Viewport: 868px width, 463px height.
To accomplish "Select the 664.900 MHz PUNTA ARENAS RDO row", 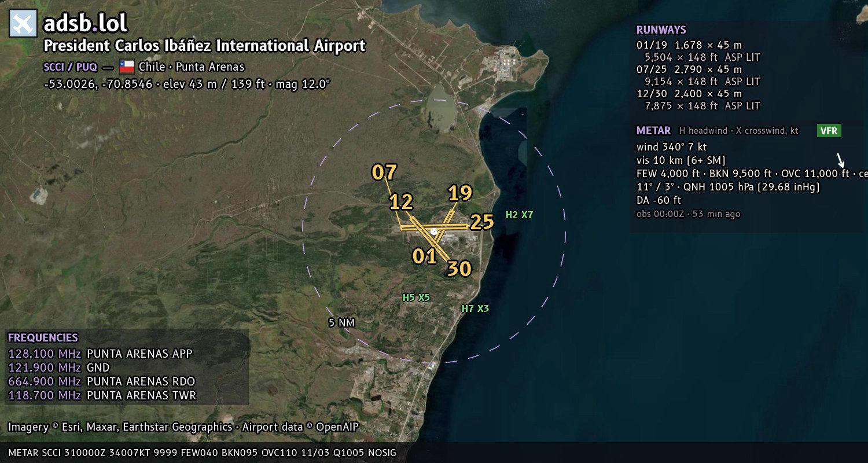I will click(x=102, y=381).
